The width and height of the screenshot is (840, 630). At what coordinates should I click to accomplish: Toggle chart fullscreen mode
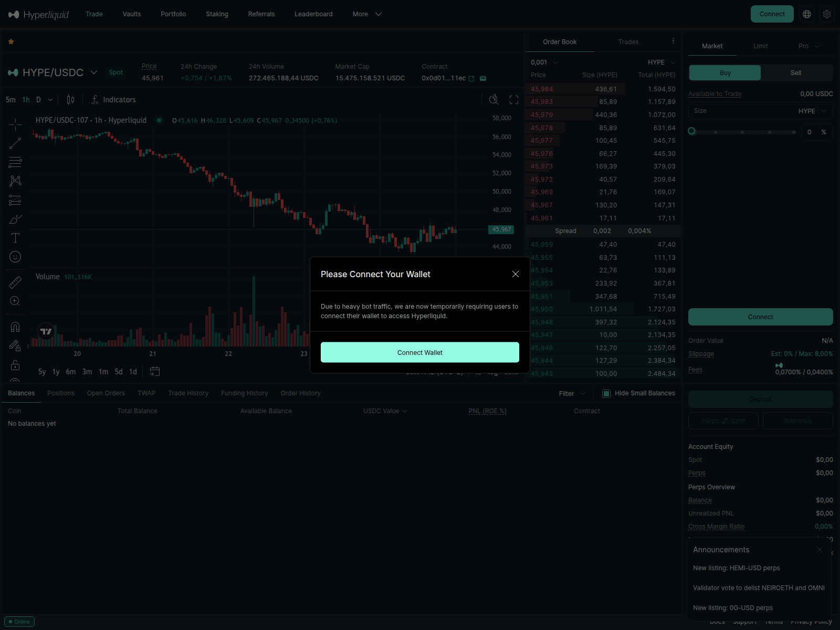point(514,100)
